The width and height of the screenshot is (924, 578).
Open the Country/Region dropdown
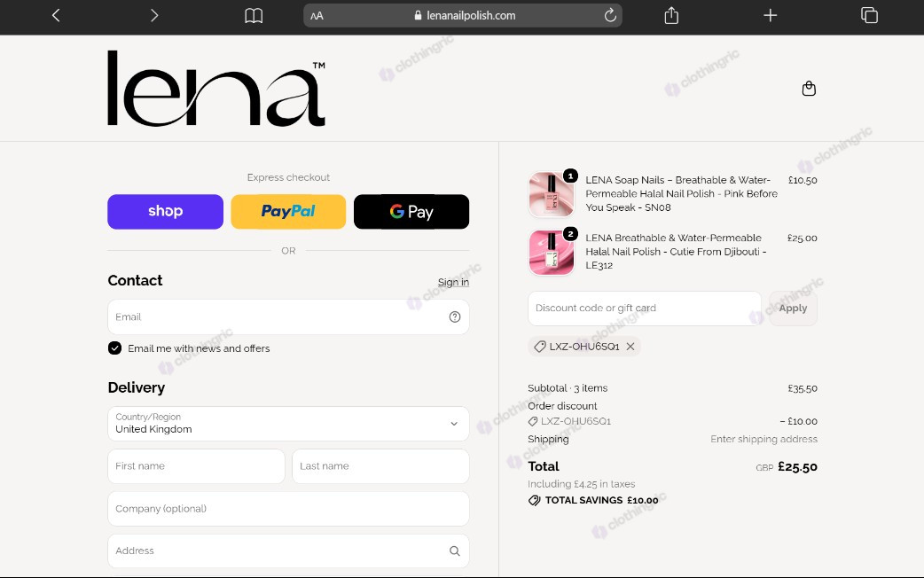(x=288, y=424)
